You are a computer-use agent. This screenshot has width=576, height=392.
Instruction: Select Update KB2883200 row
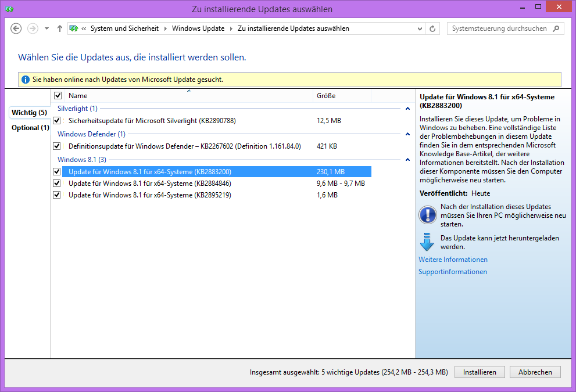click(x=217, y=171)
